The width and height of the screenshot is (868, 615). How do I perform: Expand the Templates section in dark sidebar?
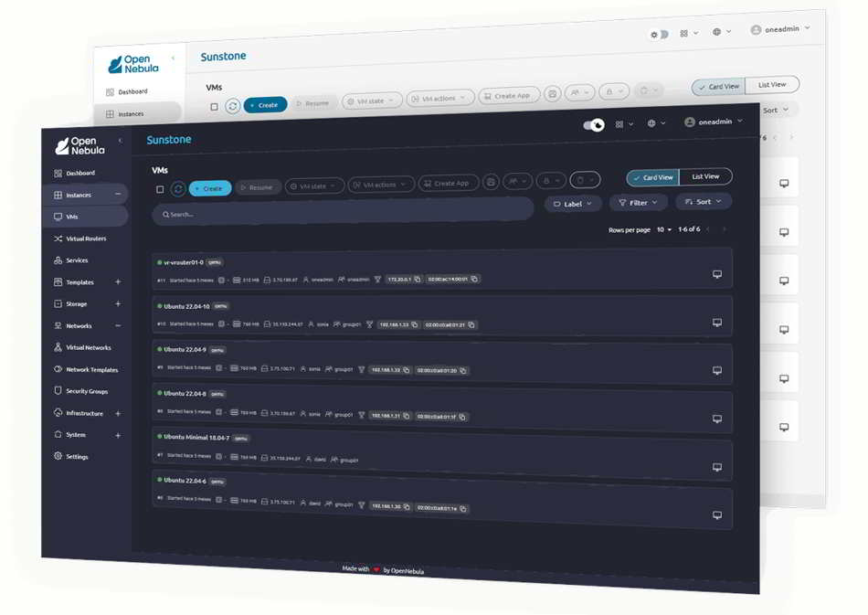[118, 281]
